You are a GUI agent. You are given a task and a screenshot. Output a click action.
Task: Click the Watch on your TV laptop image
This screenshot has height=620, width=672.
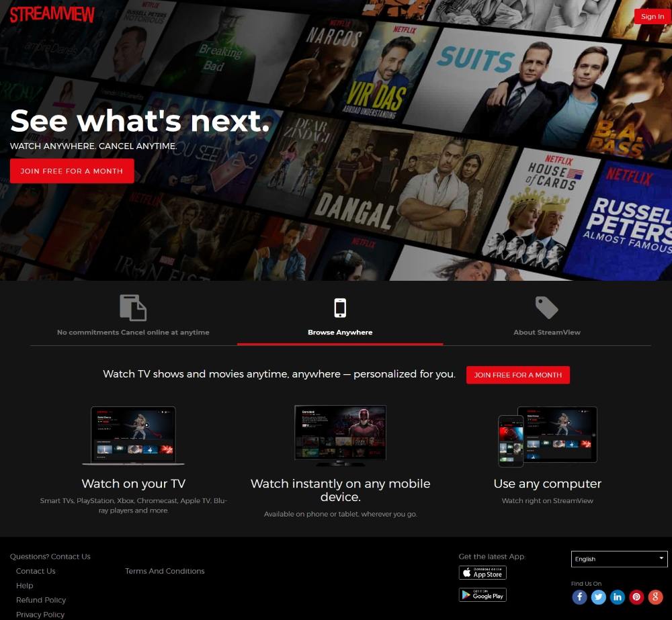pos(133,436)
